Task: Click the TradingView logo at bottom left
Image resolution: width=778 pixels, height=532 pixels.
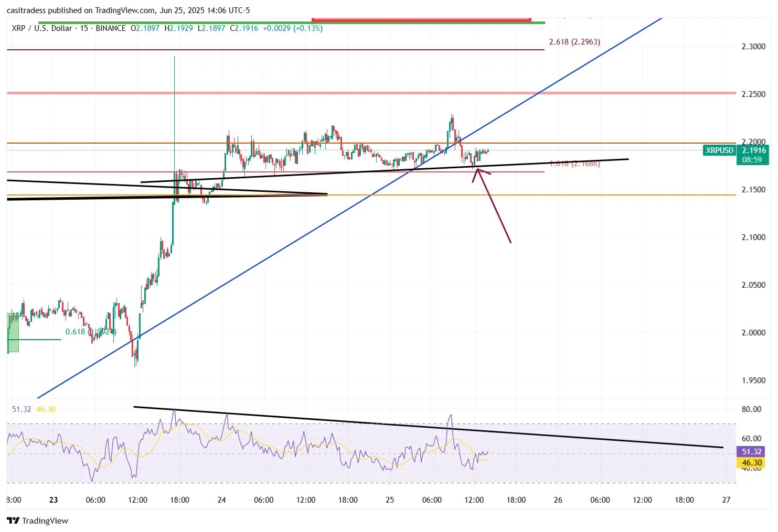Action: 13,520
